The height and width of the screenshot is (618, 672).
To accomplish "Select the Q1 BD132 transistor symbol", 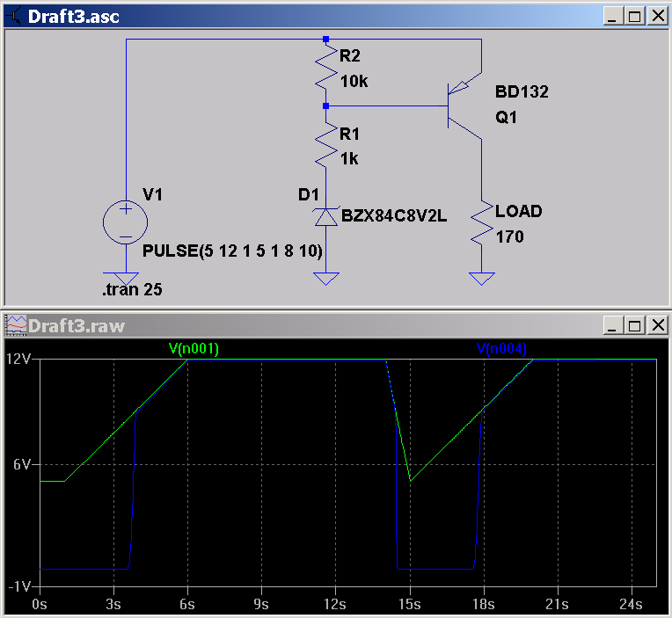I will point(464,105).
